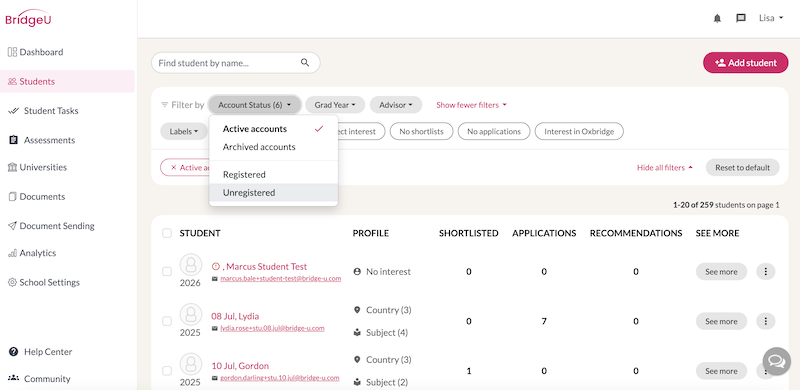Viewport: 800px width, 390px height.
Task: Collapse with Show fewer filters
Action: (x=471, y=105)
